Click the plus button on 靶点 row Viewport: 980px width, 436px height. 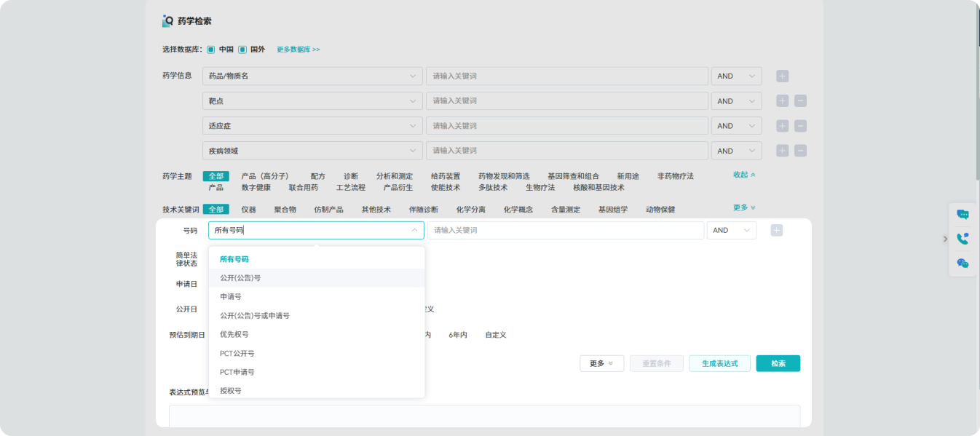(783, 101)
